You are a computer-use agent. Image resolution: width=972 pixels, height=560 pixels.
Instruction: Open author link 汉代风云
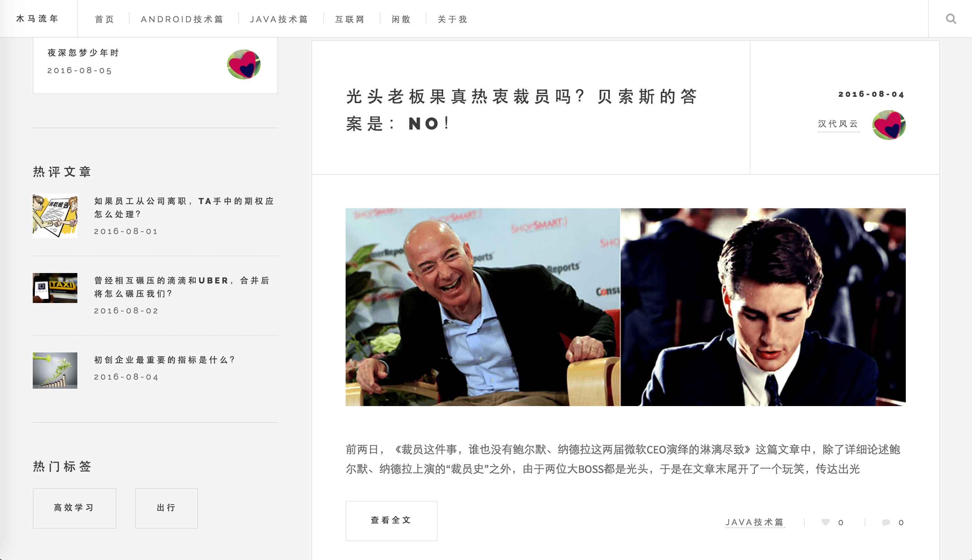click(839, 124)
